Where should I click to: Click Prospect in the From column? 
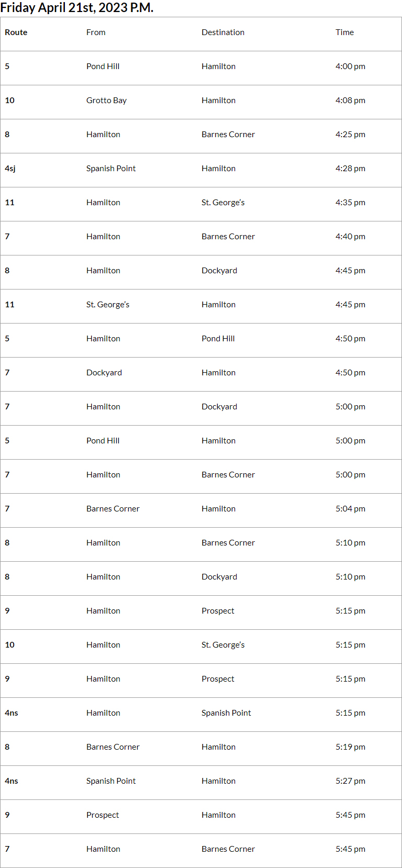pyautogui.click(x=103, y=815)
